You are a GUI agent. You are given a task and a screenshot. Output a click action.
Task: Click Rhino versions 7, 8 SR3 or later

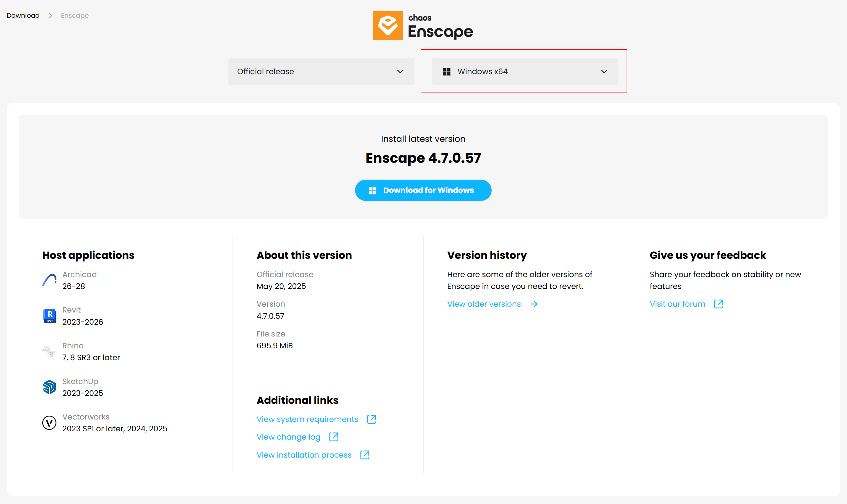click(x=91, y=358)
